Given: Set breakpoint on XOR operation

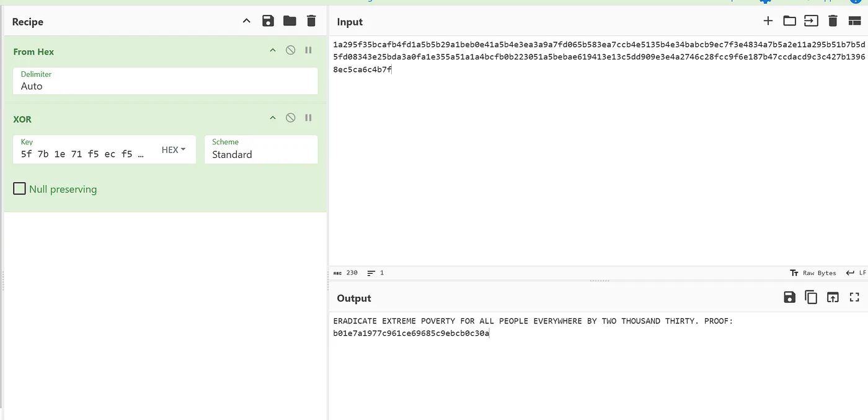Looking at the screenshot, I should (308, 118).
